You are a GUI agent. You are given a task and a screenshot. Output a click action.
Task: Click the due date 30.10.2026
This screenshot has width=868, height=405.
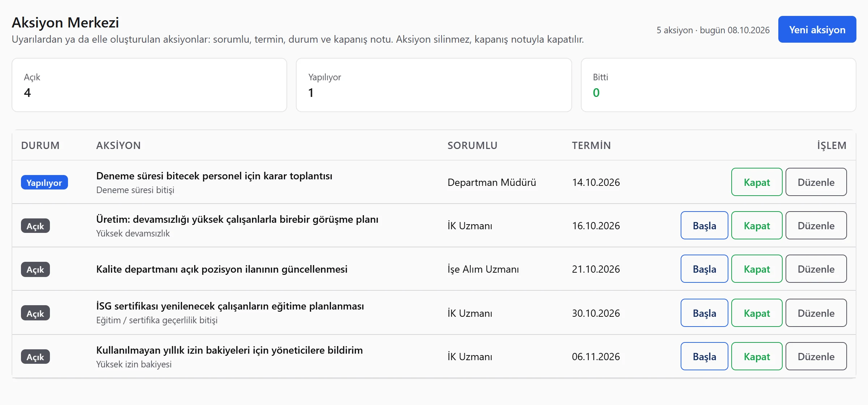point(596,313)
